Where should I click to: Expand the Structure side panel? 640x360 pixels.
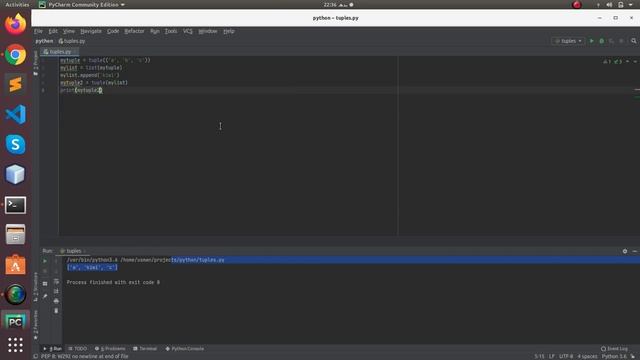(x=36, y=287)
